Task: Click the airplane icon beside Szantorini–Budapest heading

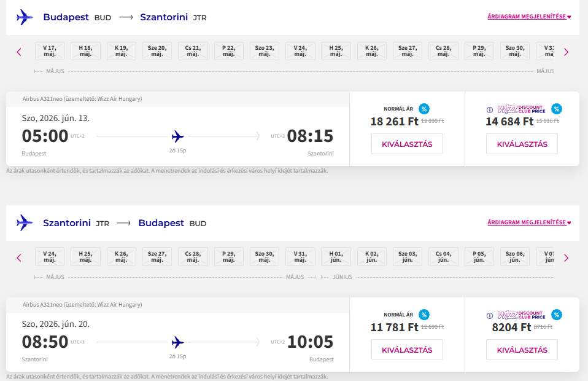Action: 25,222
